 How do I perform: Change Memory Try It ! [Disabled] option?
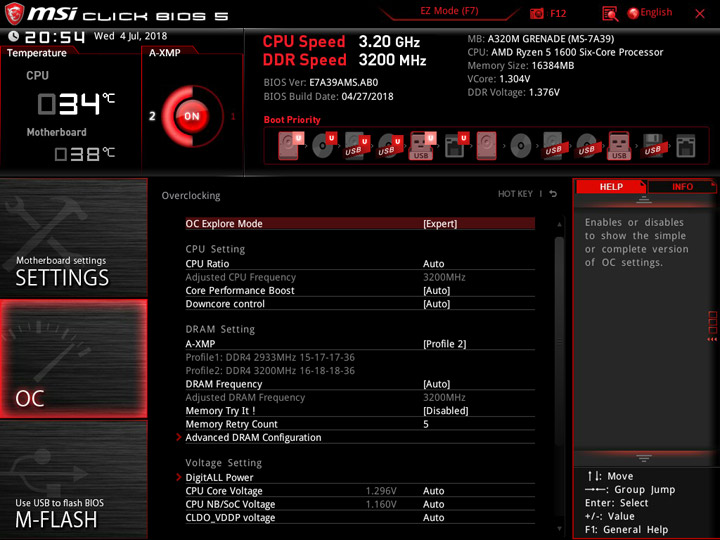click(360, 411)
